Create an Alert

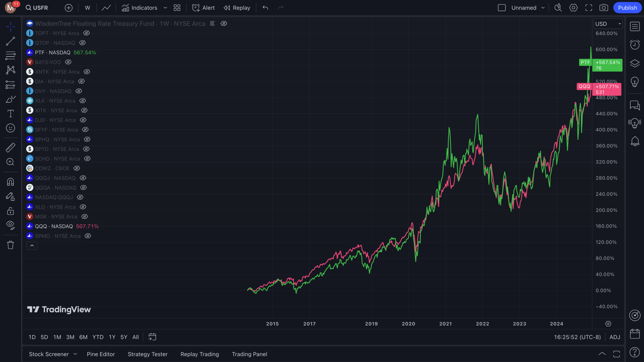tap(203, 8)
